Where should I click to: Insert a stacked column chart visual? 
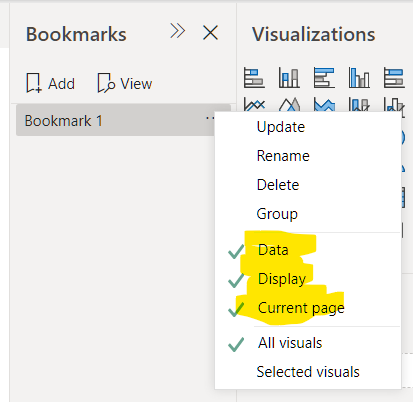click(289, 77)
